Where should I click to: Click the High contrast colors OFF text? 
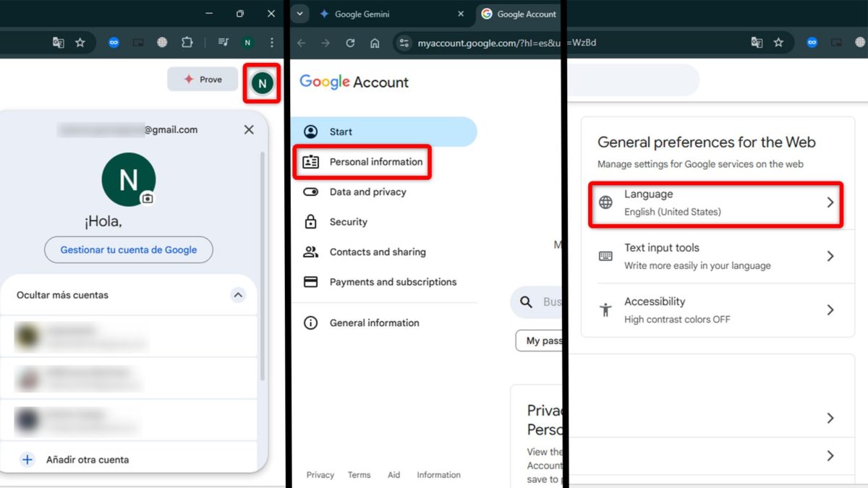pyautogui.click(x=677, y=320)
